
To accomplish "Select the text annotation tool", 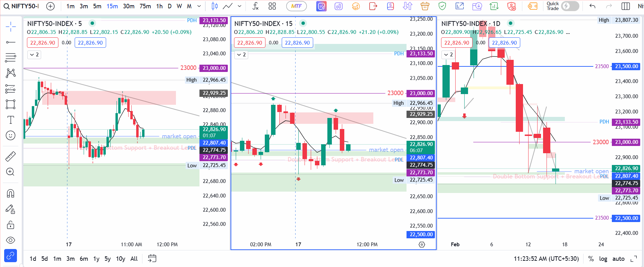I will 11,120.
